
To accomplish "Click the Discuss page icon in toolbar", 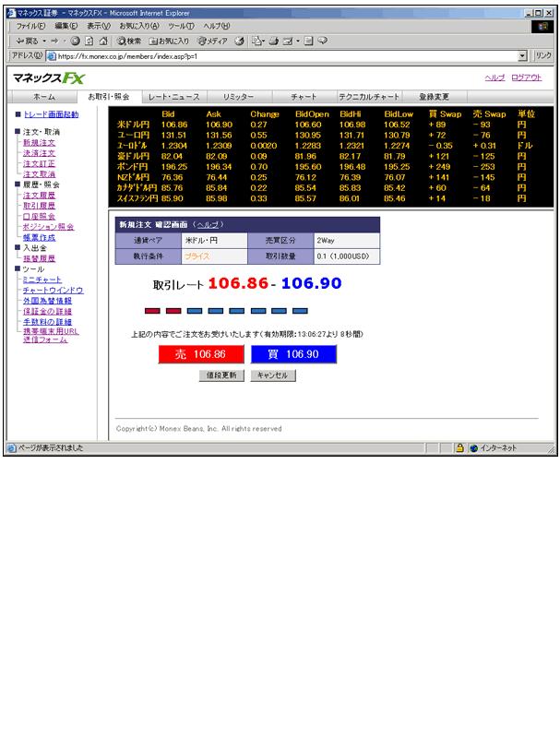I will [308, 41].
